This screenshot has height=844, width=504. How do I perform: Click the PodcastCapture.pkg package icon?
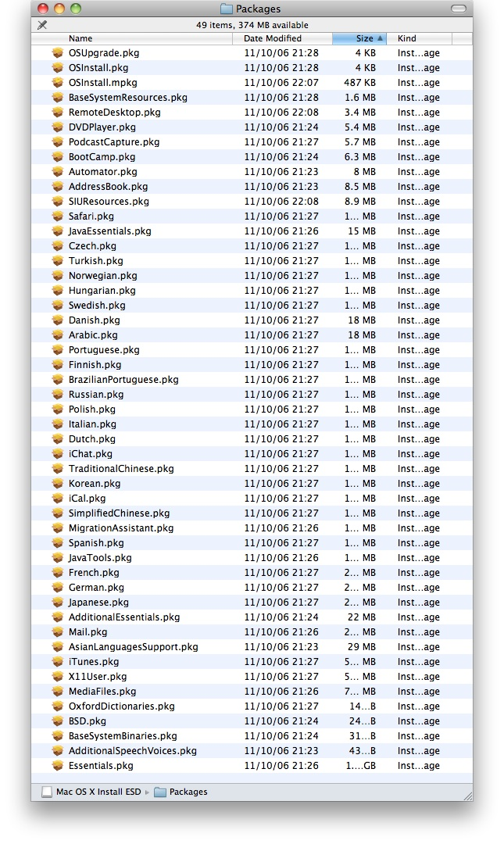pyautogui.click(x=58, y=142)
